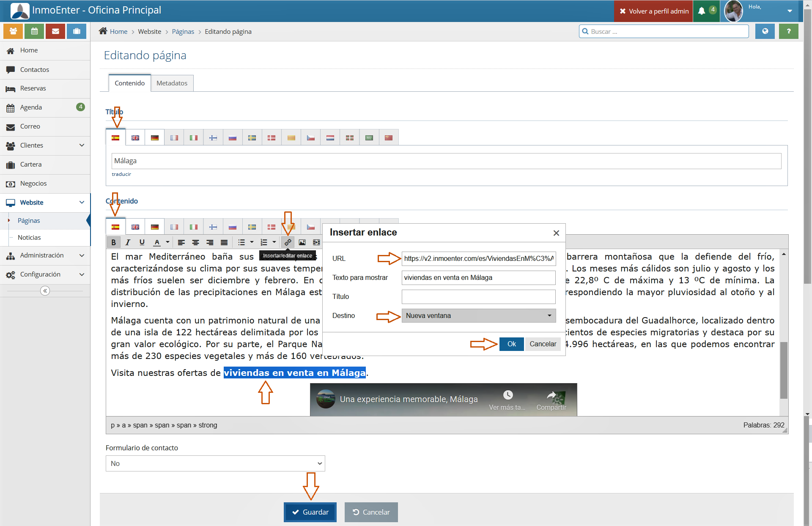Click the bottom Cancelar button
812x526 pixels.
coord(371,512)
